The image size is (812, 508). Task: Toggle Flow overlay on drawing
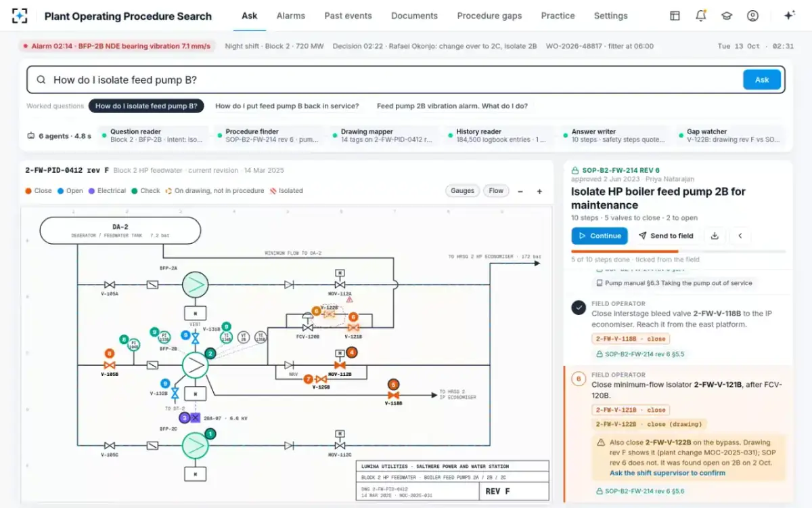point(496,191)
